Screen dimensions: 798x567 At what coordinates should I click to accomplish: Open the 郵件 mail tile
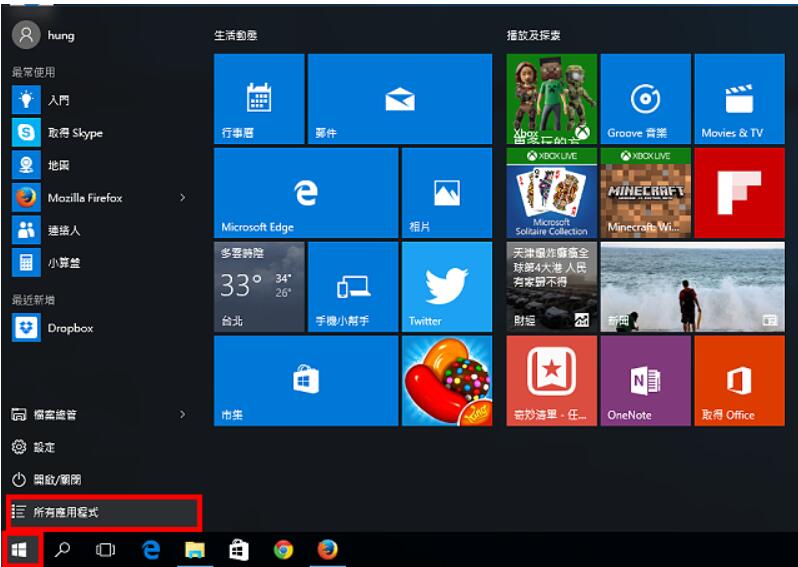click(x=400, y=99)
